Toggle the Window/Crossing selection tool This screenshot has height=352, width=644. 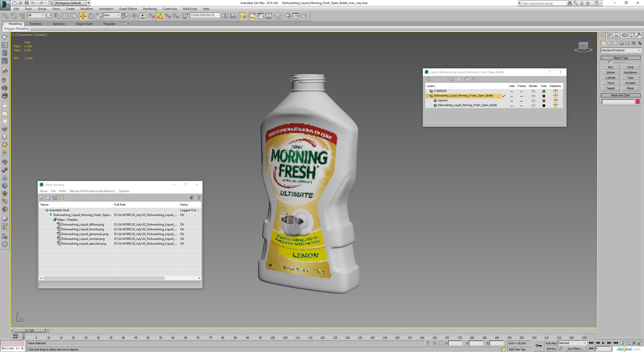[x=73, y=16]
